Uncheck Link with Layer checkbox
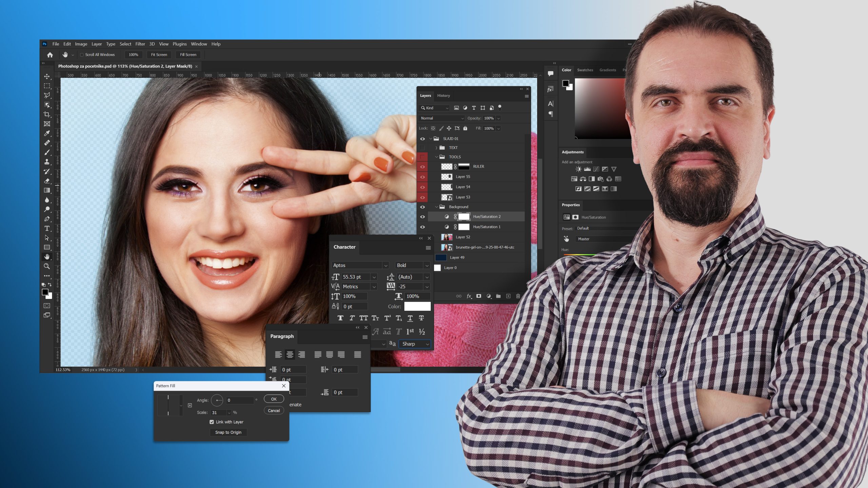The image size is (868, 488). pos(212,422)
